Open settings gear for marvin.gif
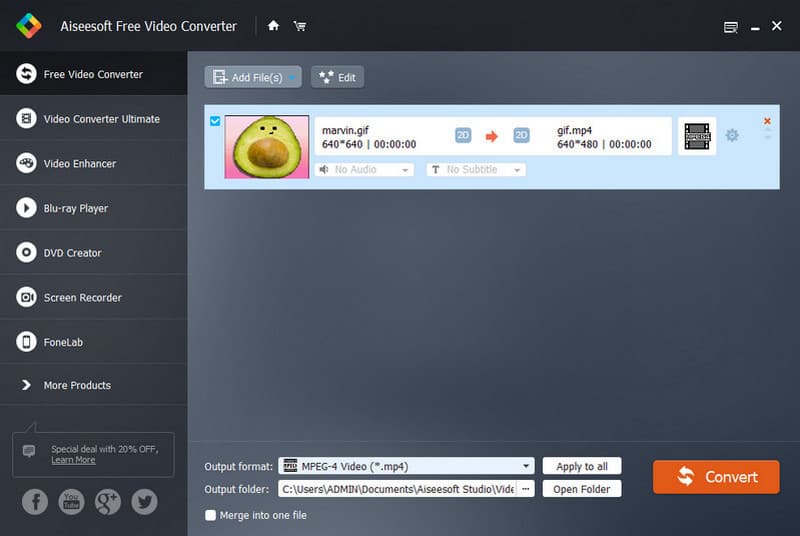The height and width of the screenshot is (536, 800). coord(732,135)
